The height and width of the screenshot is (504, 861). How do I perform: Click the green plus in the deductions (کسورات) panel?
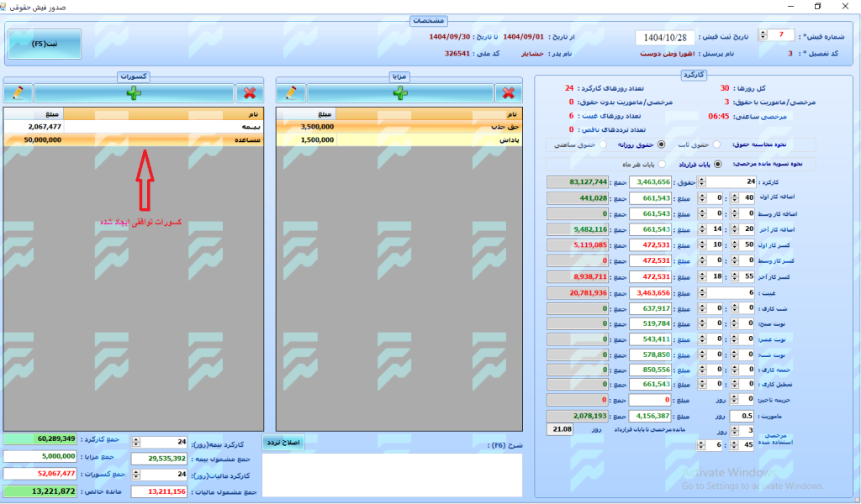coord(134,93)
